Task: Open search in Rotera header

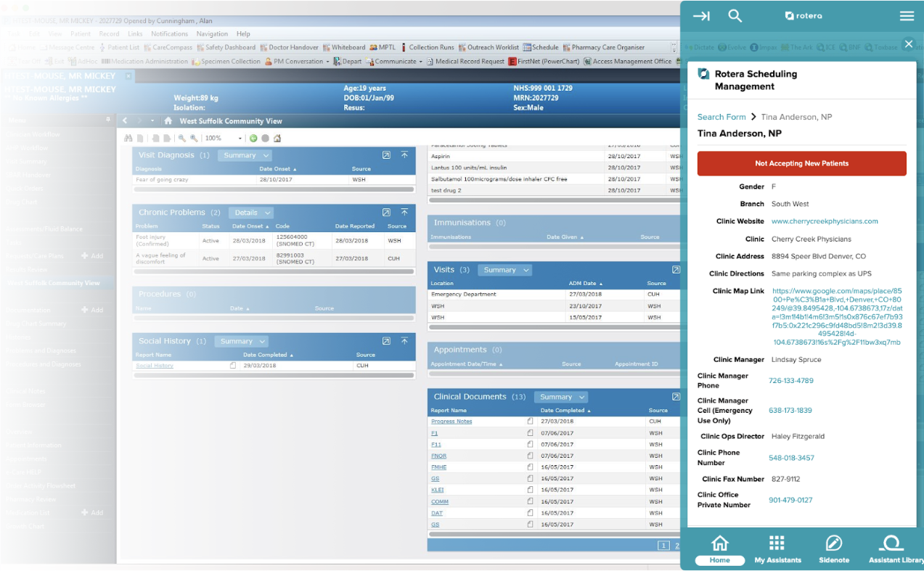Action: pyautogui.click(x=735, y=16)
